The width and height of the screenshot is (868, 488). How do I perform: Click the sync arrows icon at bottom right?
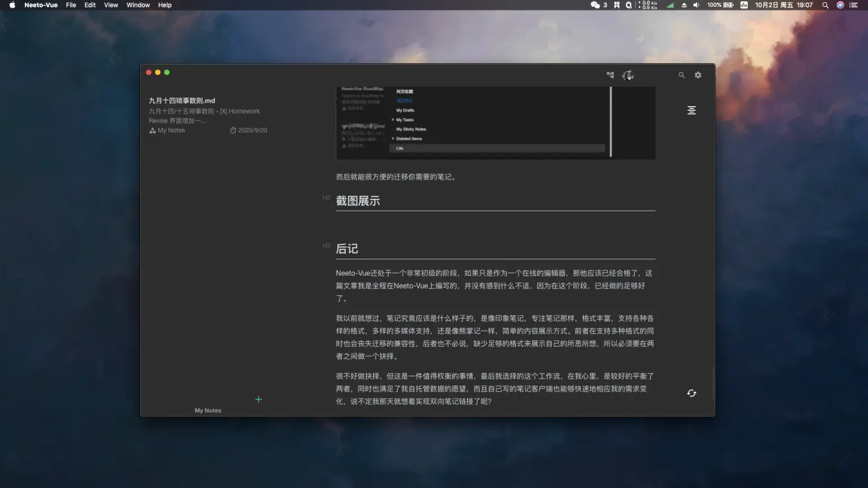click(x=692, y=393)
